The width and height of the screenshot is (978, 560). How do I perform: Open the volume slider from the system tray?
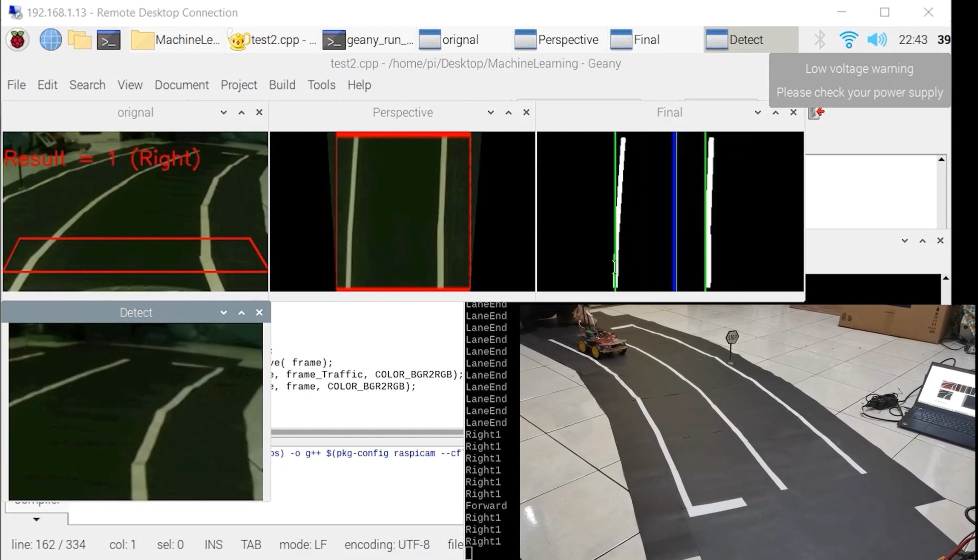876,39
